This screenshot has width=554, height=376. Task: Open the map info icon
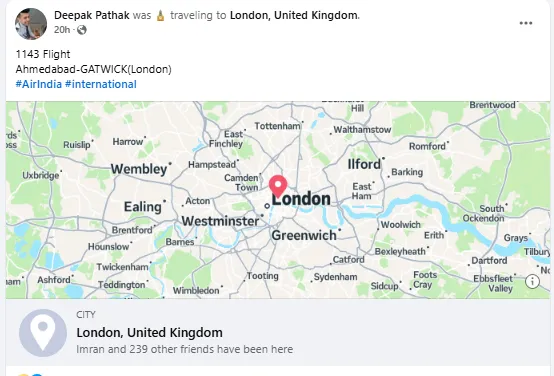point(532,281)
